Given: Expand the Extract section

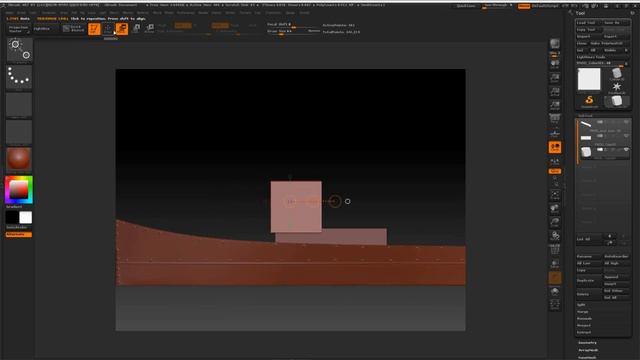Looking at the screenshot, I should pos(584,333).
